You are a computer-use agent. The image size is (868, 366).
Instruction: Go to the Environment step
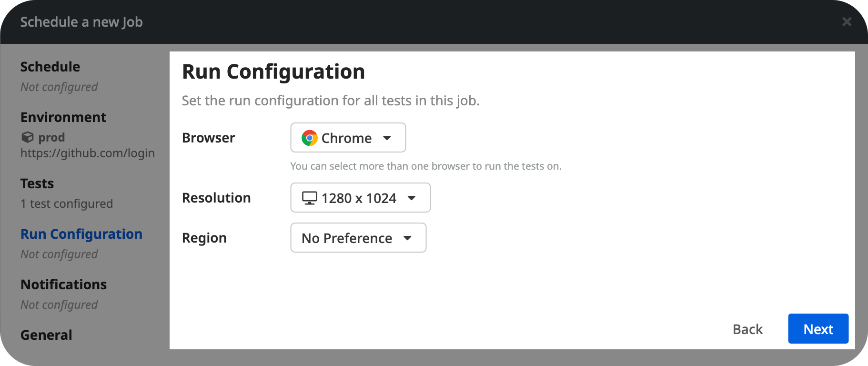tap(63, 117)
